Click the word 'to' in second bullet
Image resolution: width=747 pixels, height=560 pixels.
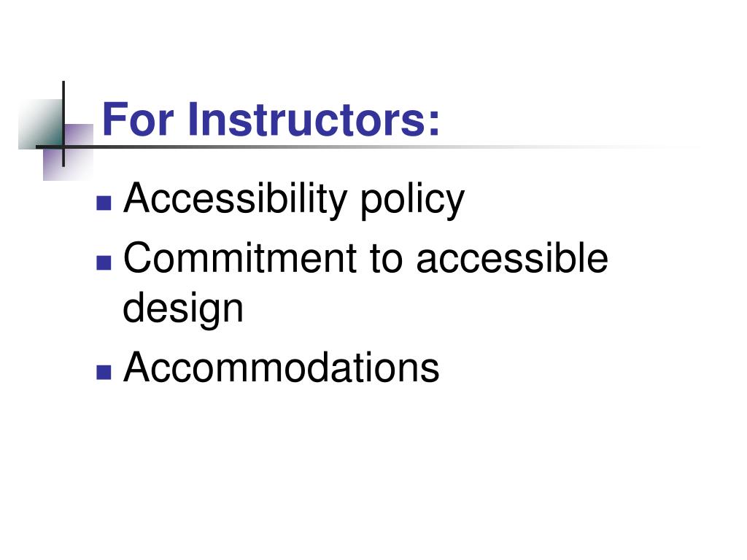387,259
